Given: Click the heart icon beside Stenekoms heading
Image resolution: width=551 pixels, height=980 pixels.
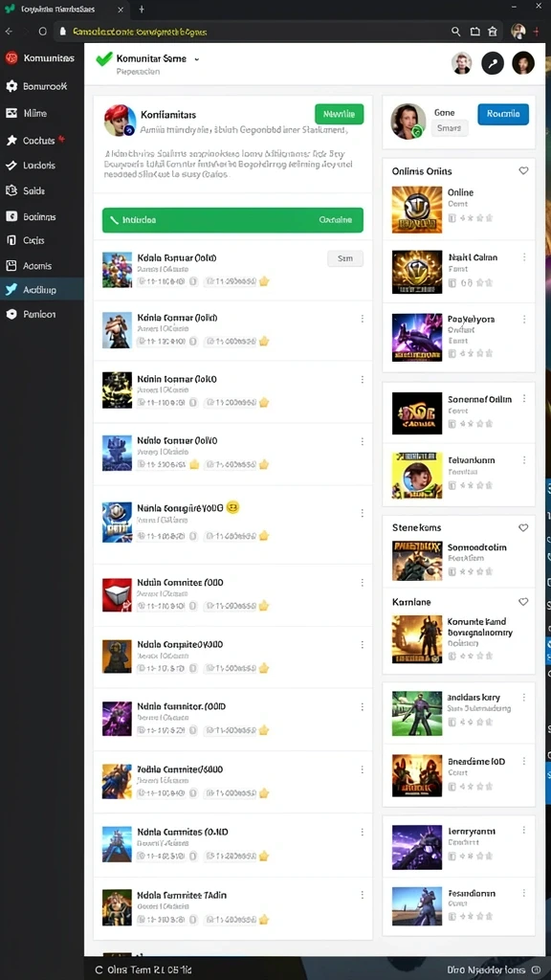Looking at the screenshot, I should tap(523, 527).
